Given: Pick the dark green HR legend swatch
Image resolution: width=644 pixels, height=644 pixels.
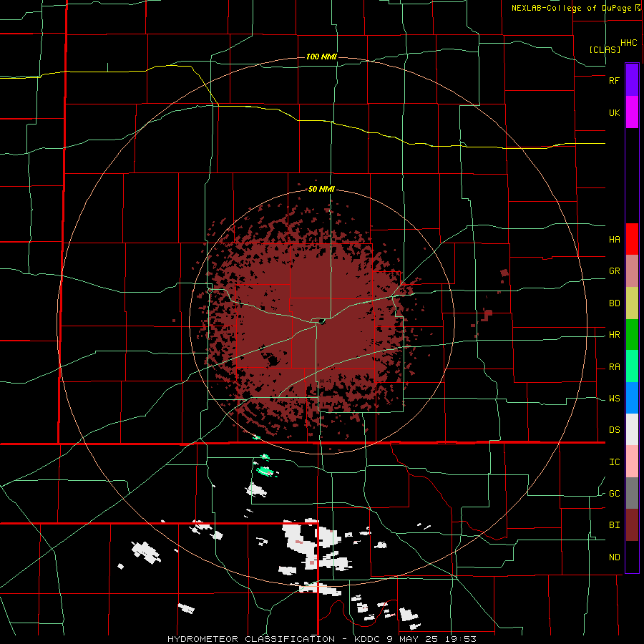Looking at the screenshot, I should click(x=632, y=335).
